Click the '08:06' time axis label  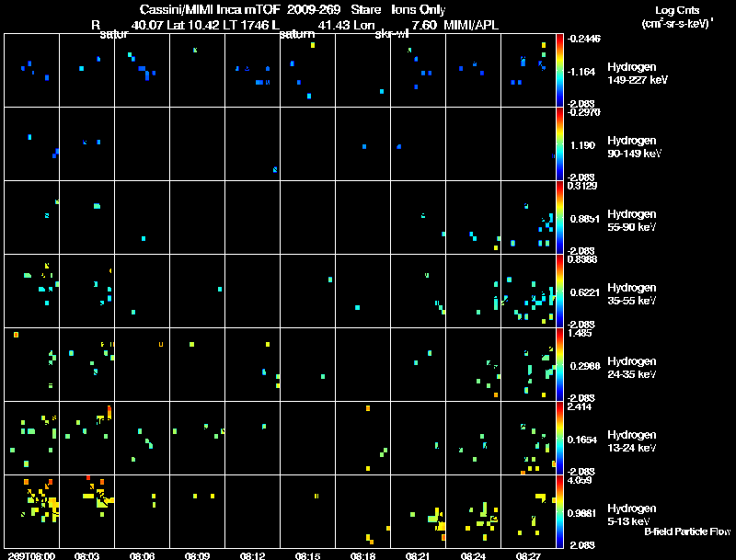143,555
